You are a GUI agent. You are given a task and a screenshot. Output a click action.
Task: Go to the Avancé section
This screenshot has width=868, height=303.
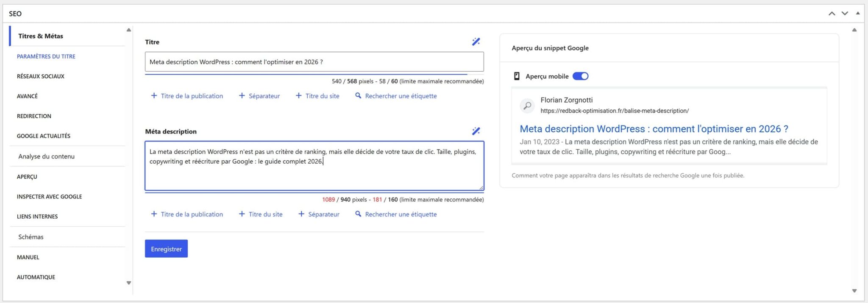pos(27,96)
